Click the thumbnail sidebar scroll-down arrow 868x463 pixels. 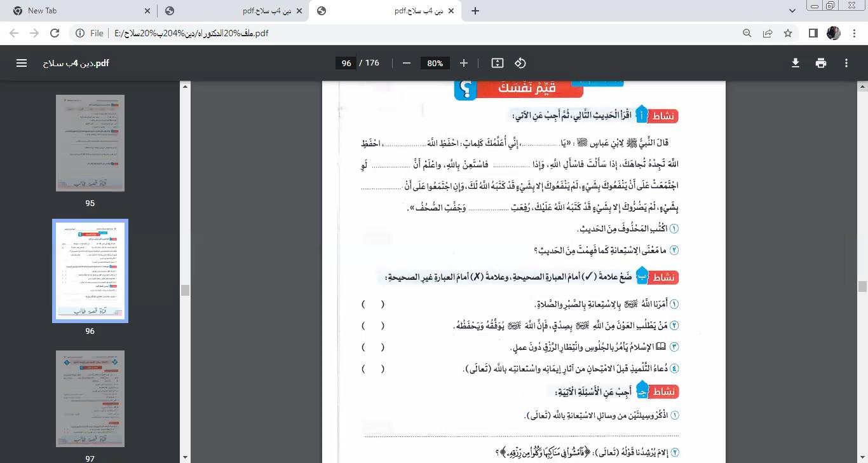tap(186, 457)
